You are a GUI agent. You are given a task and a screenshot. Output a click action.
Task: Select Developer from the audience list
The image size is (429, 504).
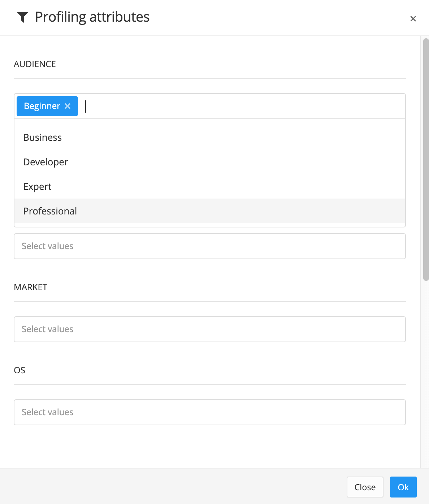[45, 162]
